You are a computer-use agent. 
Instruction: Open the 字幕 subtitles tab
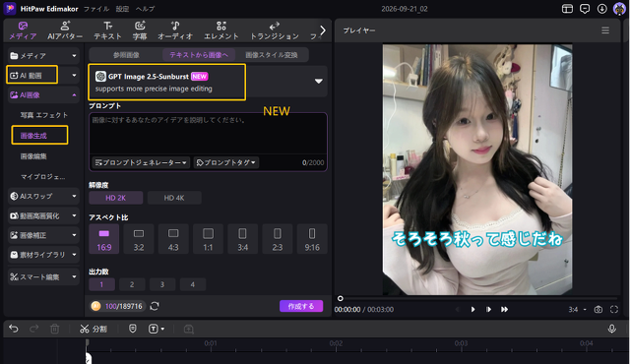click(140, 30)
